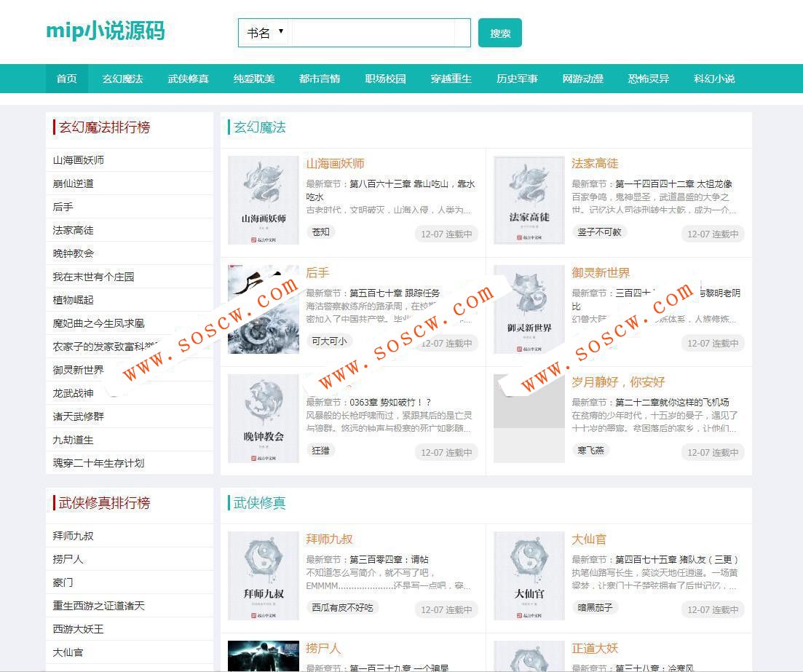803x672 pixels.
Task: Open the 法家高徒 card title link
Action: pyautogui.click(x=595, y=163)
